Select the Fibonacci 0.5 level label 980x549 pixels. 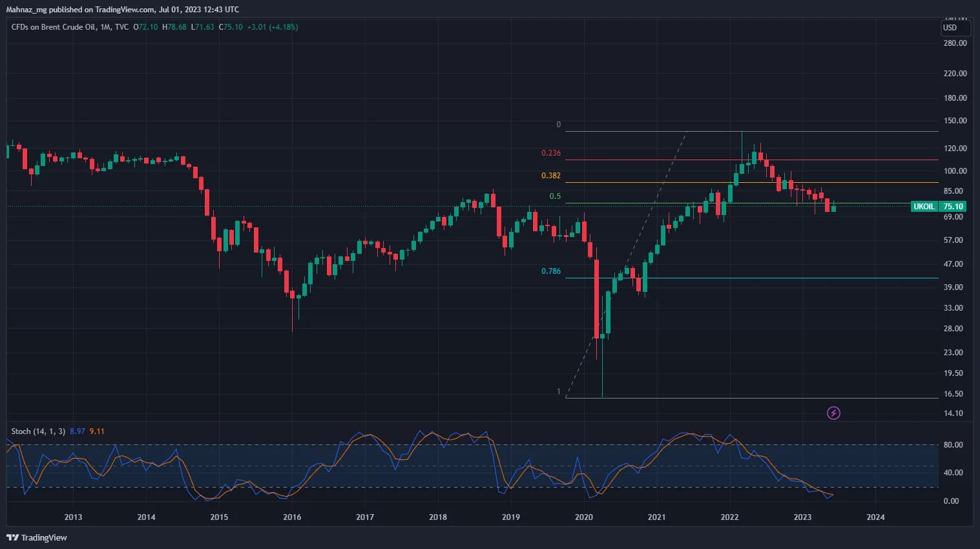coord(556,196)
